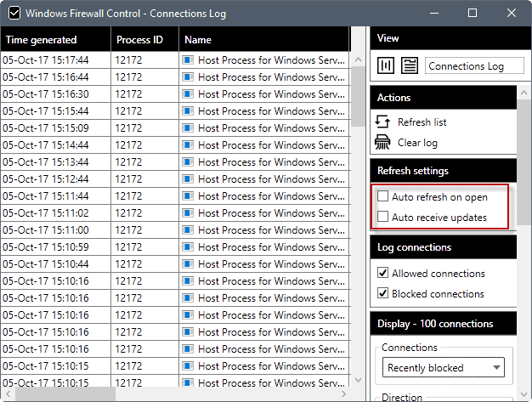Select the 05-Oct-17 15:12:44 time cell

click(55, 178)
